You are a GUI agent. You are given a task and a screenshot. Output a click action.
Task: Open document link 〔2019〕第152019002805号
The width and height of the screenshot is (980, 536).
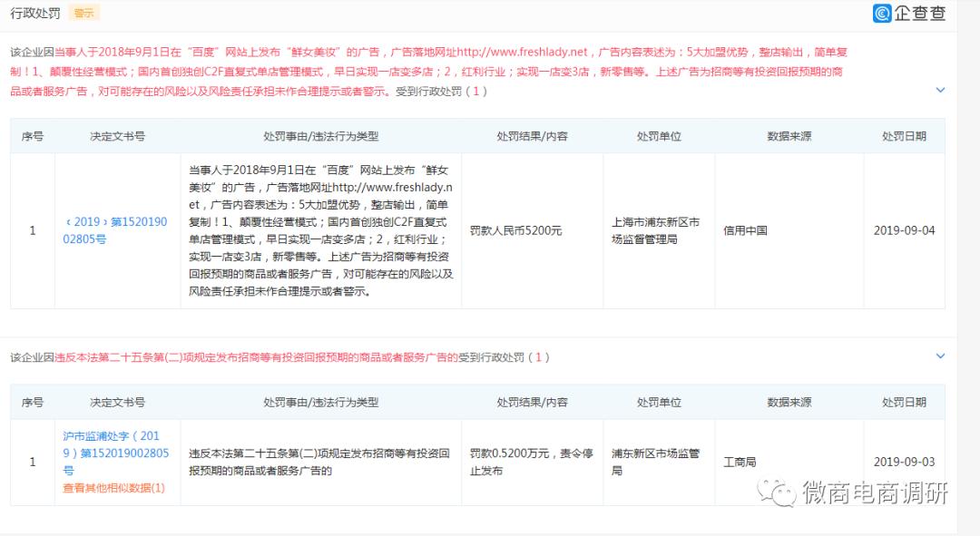click(x=115, y=230)
